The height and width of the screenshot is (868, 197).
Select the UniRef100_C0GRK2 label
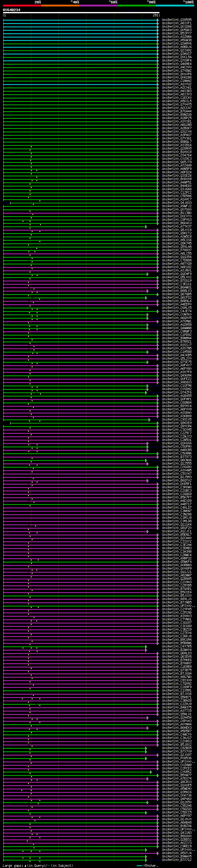tap(176, 772)
